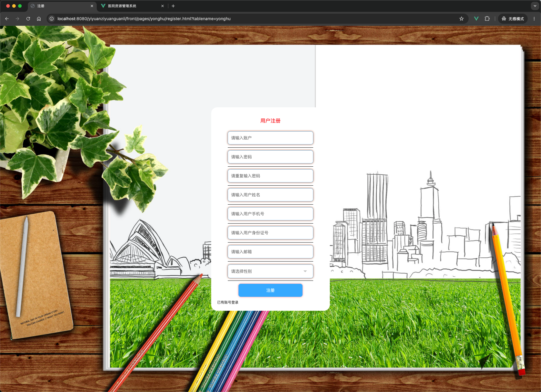The height and width of the screenshot is (392, 541).
Task: Click the 请输入用户姓名 field
Action: tap(270, 195)
